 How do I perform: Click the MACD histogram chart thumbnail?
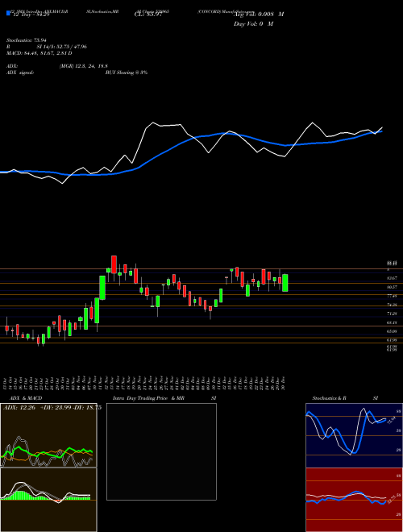[48, 500]
